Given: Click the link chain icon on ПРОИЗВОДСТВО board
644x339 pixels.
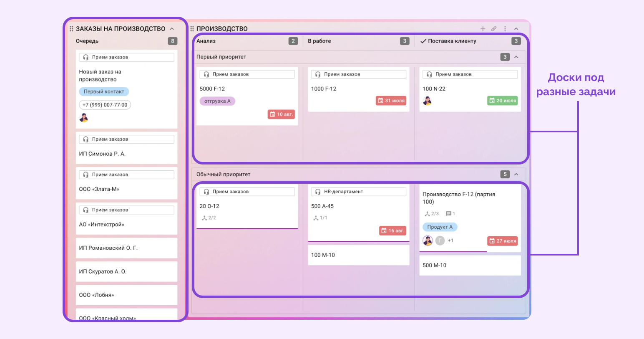Looking at the screenshot, I should click(494, 29).
